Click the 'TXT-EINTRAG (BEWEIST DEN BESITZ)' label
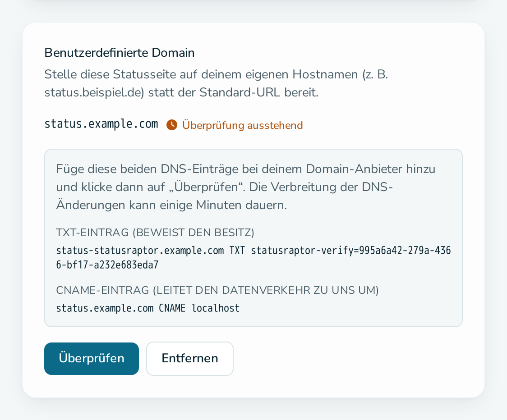The width and height of the screenshot is (507, 420). pyautogui.click(x=155, y=233)
